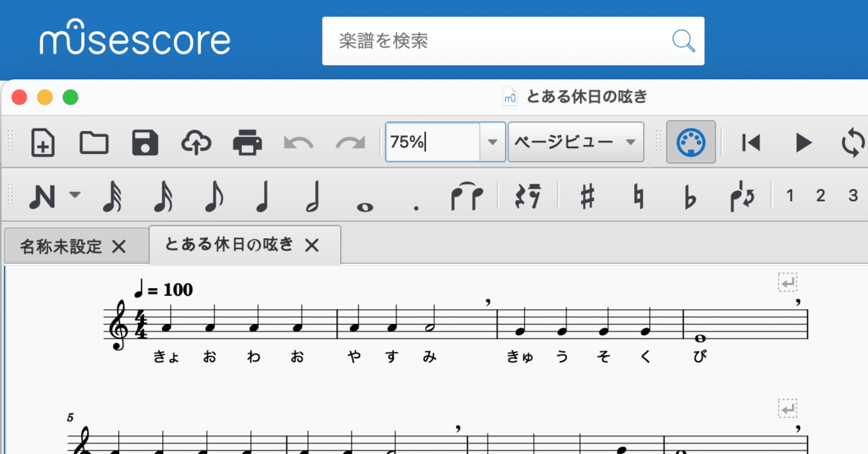The height and width of the screenshot is (454, 868).
Task: Start playback with play button
Action: point(803,142)
